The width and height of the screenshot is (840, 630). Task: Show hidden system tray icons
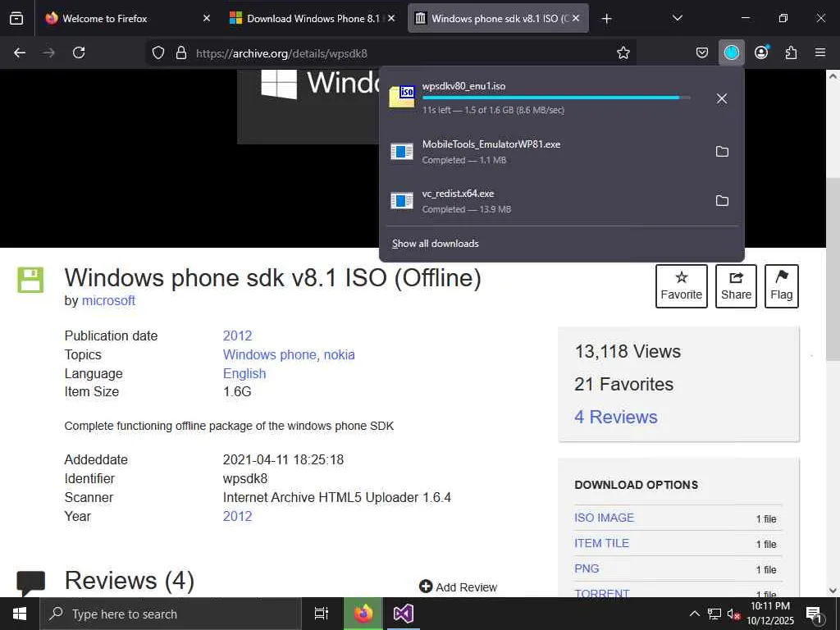[x=694, y=614]
